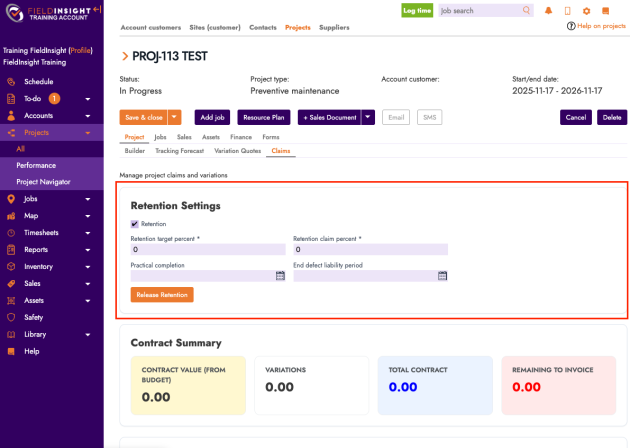The image size is (630, 448).
Task: Open the Practical completion calendar picker
Action: pyautogui.click(x=280, y=276)
